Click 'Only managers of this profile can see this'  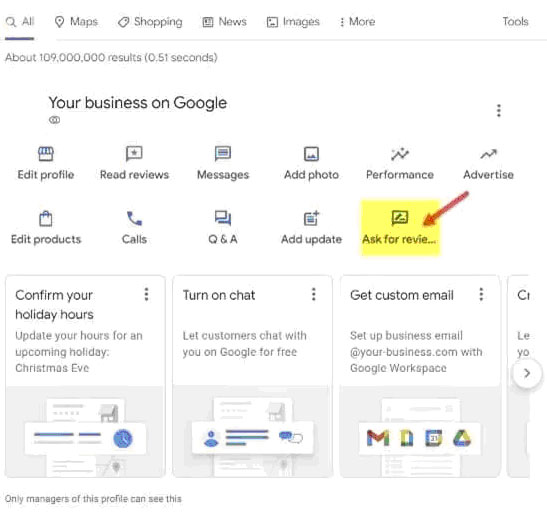[x=93, y=499]
